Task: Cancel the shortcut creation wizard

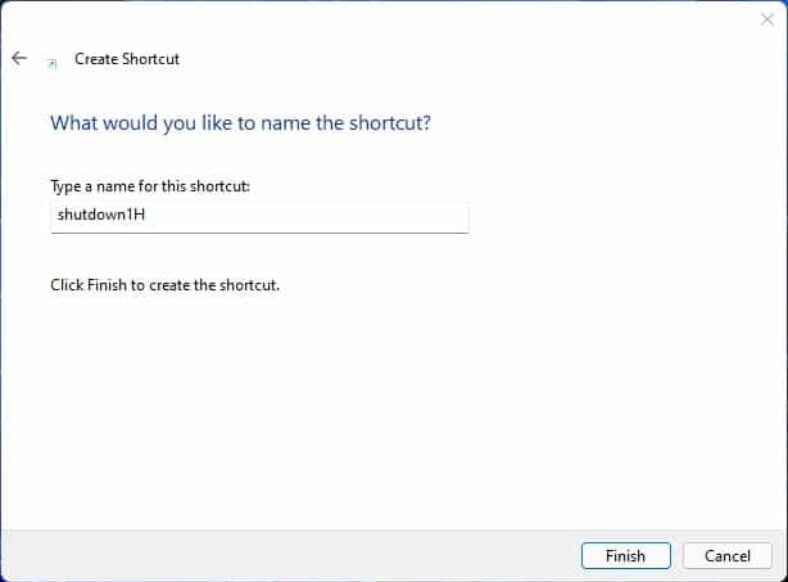Action: [x=727, y=556]
